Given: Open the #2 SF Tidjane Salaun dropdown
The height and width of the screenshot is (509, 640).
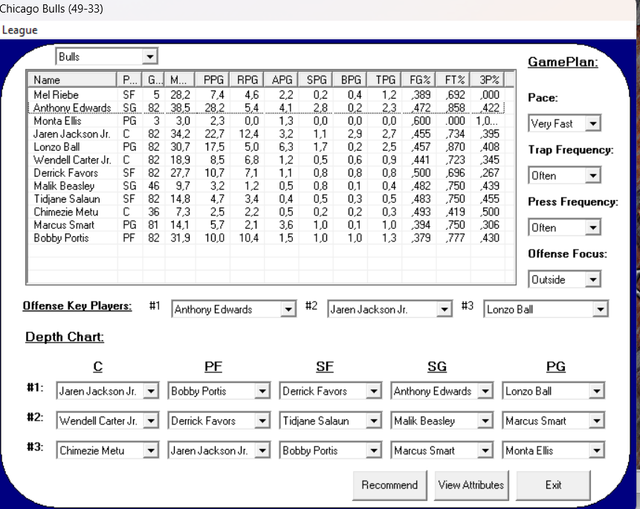Looking at the screenshot, I should (330, 421).
